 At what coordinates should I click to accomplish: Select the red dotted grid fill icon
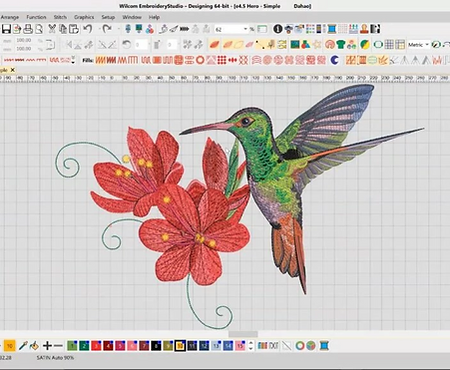(x=222, y=60)
